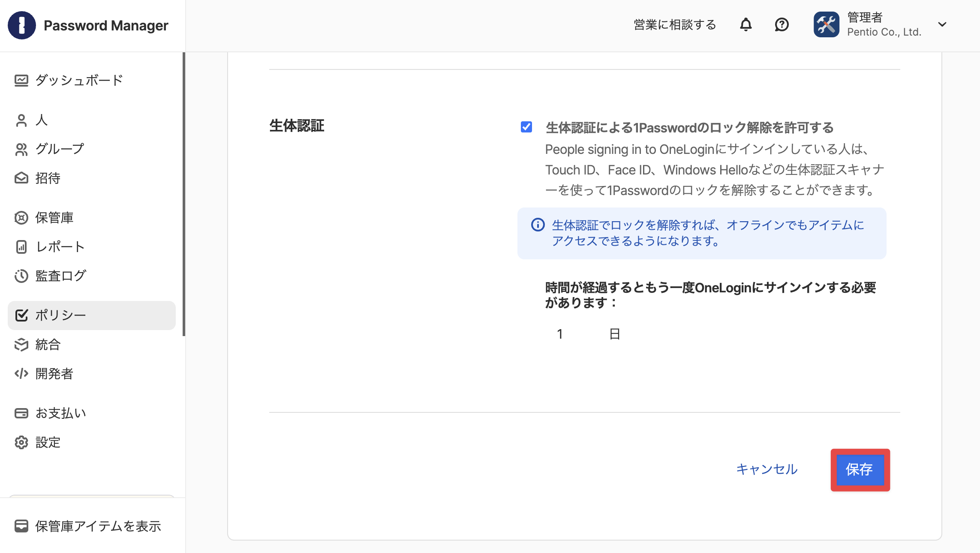
Task: Expand the account dropdown chevron
Action: pos(942,24)
